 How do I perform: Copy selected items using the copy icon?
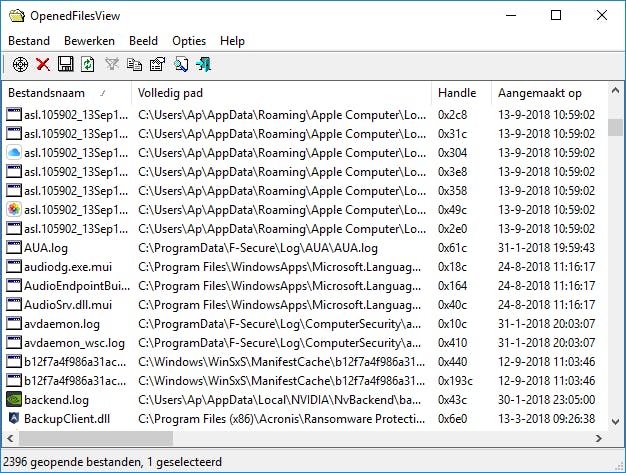(135, 65)
